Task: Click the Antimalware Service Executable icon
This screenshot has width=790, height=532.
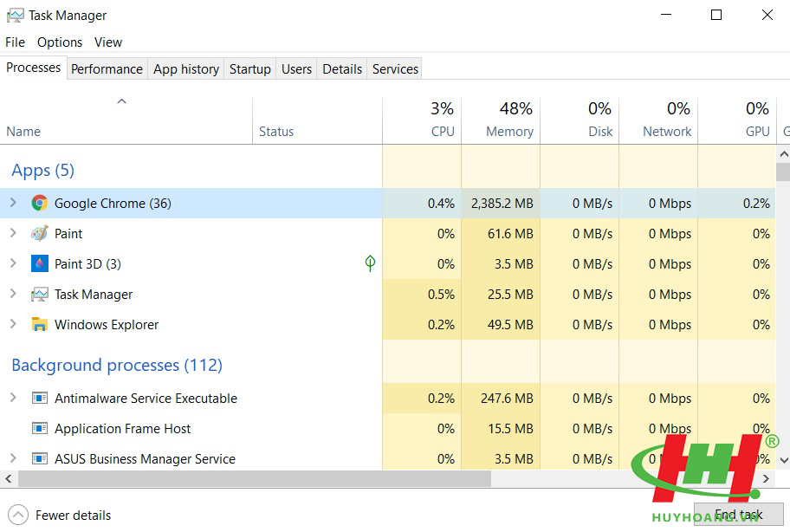Action: click(39, 398)
